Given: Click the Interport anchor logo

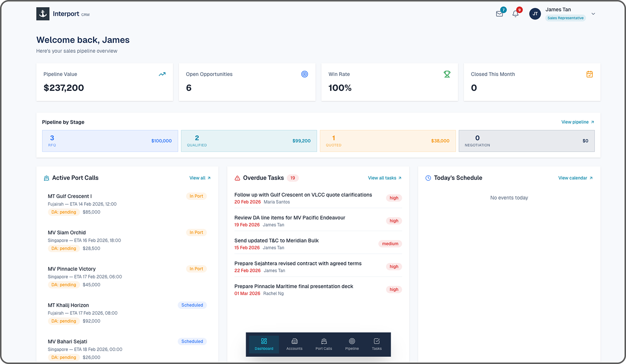Looking at the screenshot, I should tap(43, 14).
